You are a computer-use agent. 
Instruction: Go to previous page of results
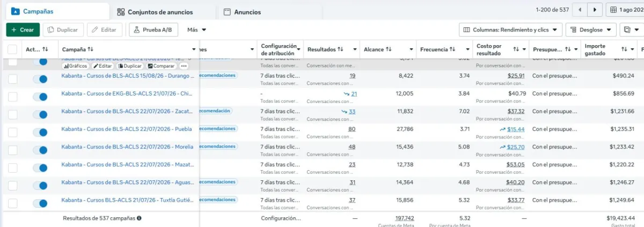click(x=580, y=10)
